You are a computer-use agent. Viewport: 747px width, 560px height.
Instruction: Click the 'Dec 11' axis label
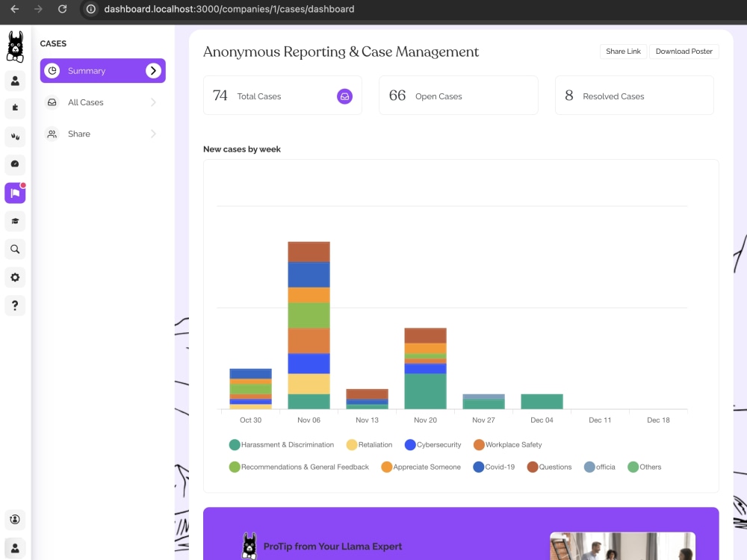tap(600, 420)
